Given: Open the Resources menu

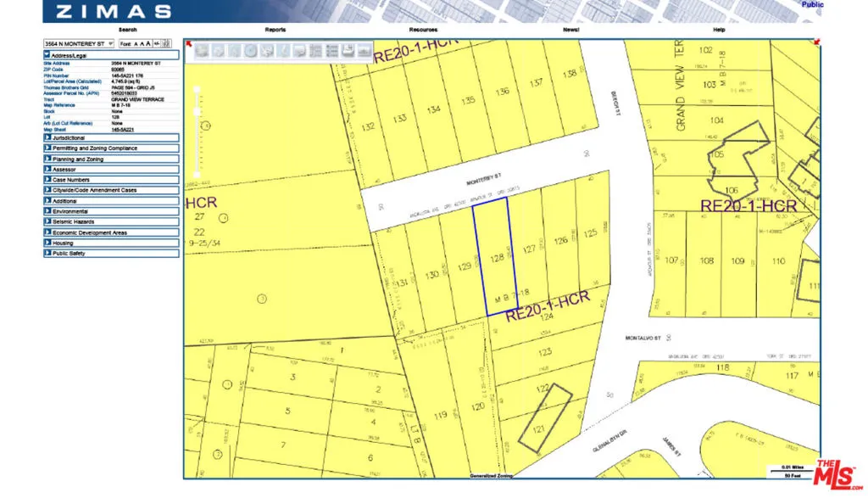Looking at the screenshot, I should coord(423,30).
